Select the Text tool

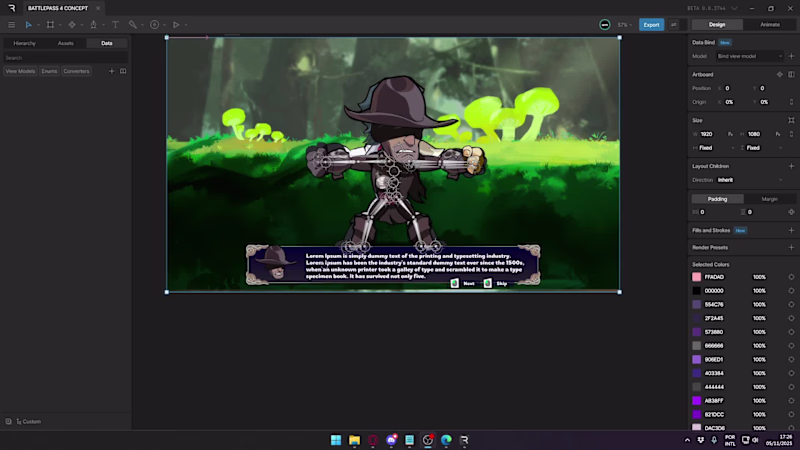[115, 24]
